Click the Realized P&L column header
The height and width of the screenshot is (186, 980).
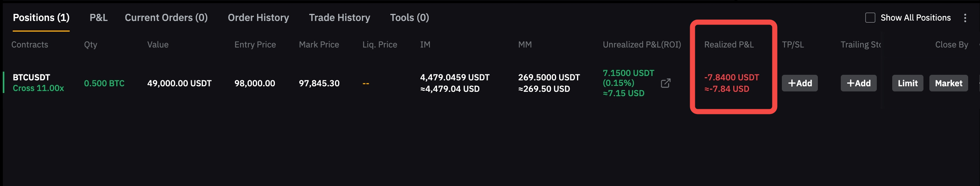[729, 45]
